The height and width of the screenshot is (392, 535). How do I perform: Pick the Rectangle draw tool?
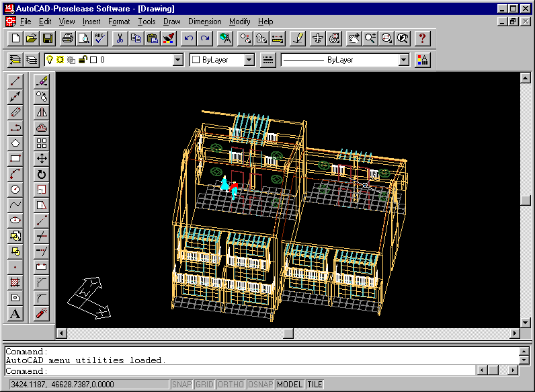15,159
